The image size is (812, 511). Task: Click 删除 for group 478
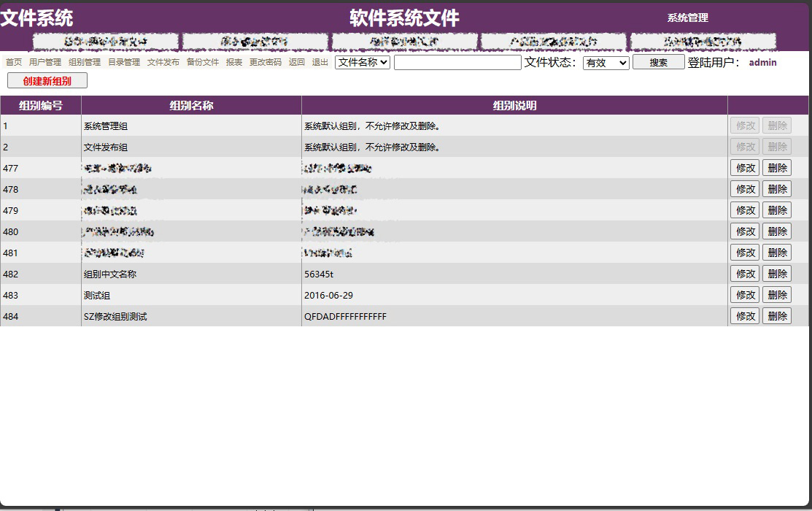pos(777,189)
